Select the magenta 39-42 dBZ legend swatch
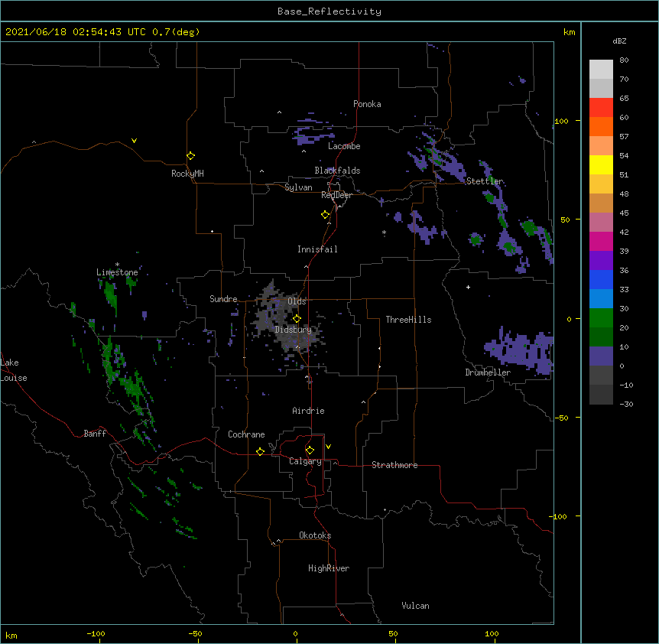659x644 pixels. click(601, 241)
